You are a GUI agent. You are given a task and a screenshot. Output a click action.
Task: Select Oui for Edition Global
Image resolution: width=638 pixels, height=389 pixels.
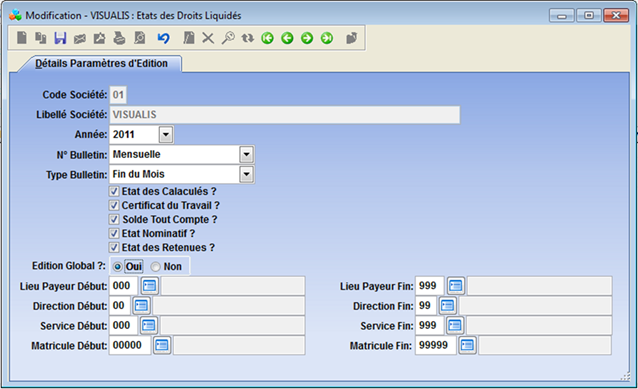click(118, 267)
